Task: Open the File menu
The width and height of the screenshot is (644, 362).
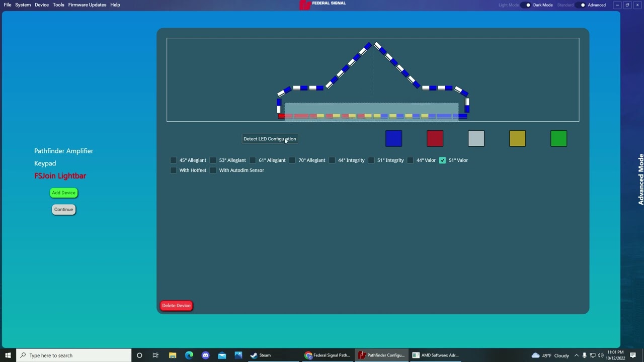Action: click(8, 5)
